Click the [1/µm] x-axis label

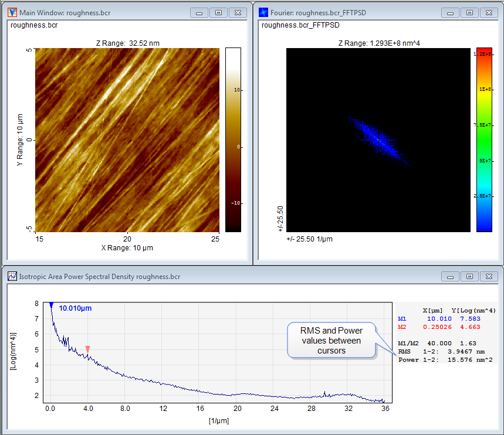(x=219, y=421)
